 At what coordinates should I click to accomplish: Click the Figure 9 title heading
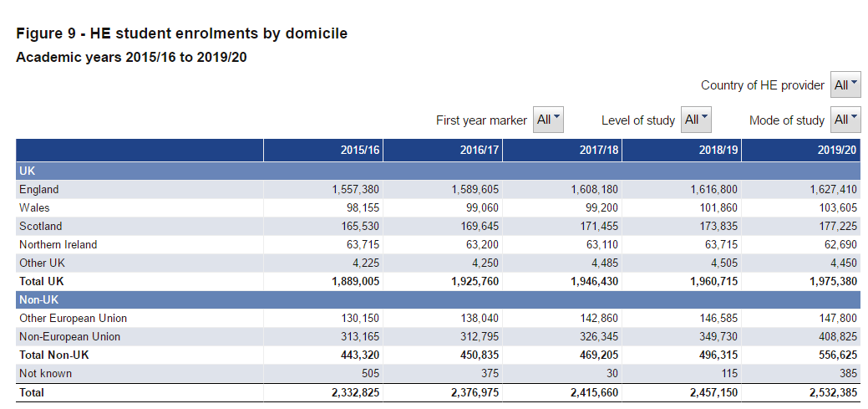click(181, 33)
